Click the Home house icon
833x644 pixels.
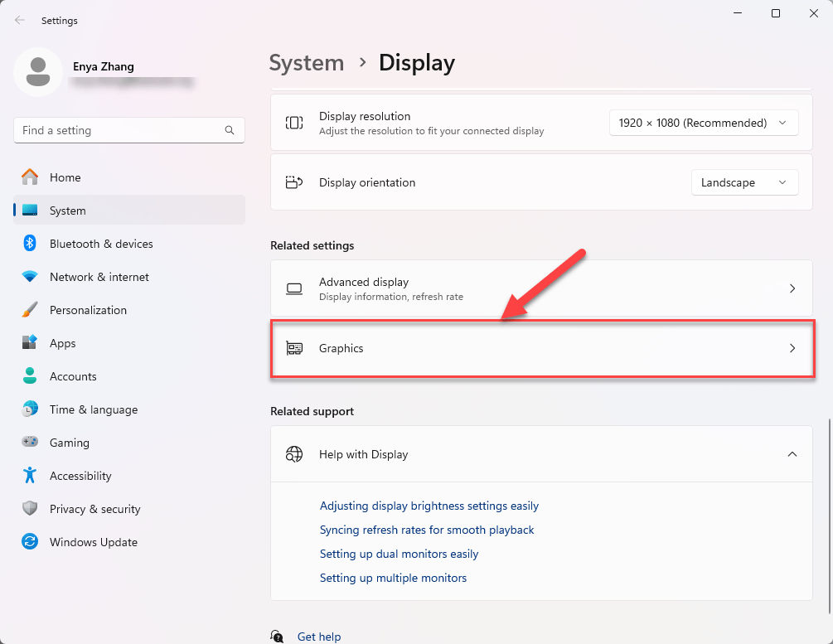[x=30, y=177]
